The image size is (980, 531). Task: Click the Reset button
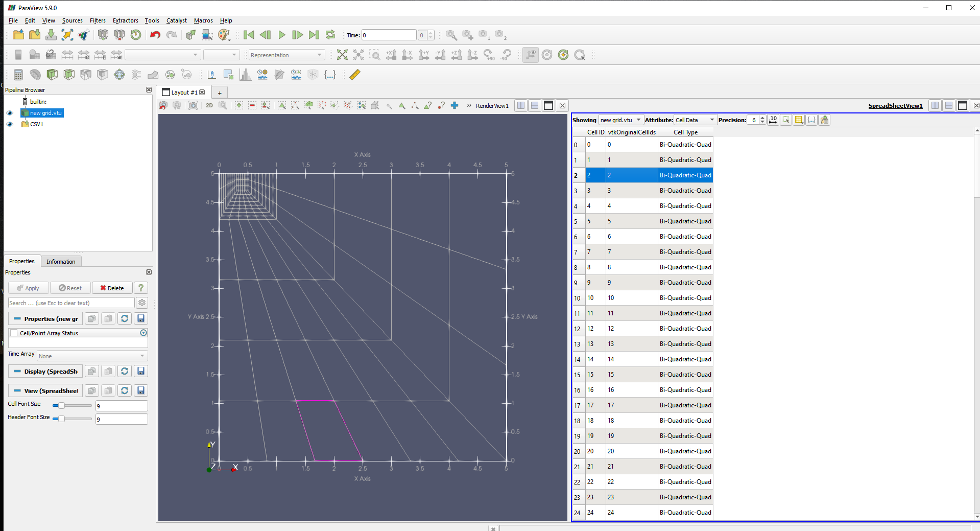point(70,288)
